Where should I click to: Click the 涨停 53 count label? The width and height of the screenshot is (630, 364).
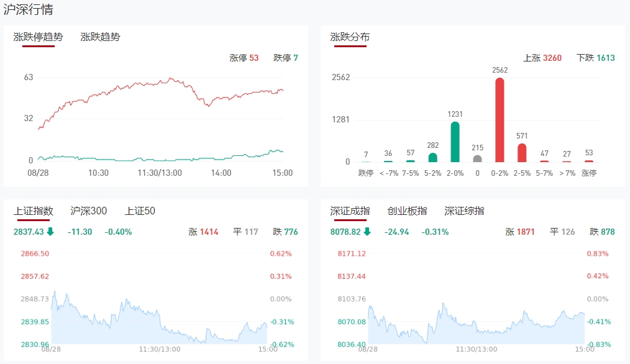pos(244,58)
